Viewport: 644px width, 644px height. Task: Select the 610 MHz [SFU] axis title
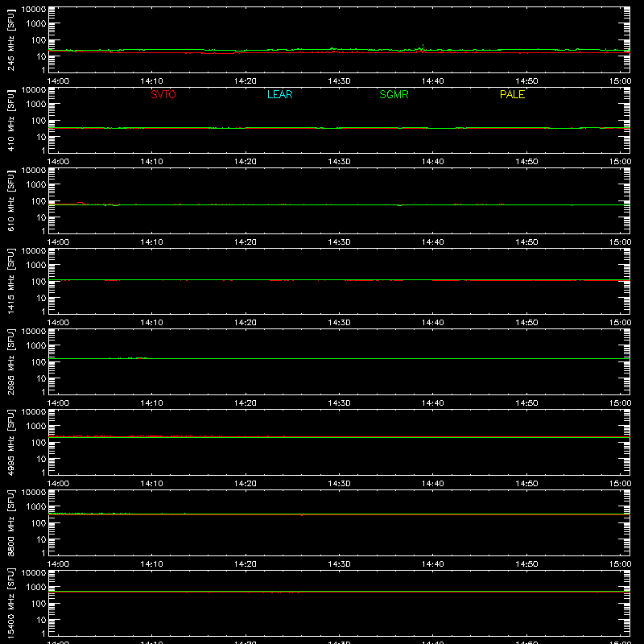[10, 200]
